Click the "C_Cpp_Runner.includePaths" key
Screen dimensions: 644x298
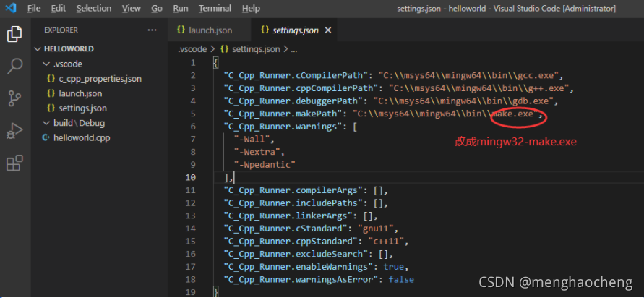(x=293, y=203)
